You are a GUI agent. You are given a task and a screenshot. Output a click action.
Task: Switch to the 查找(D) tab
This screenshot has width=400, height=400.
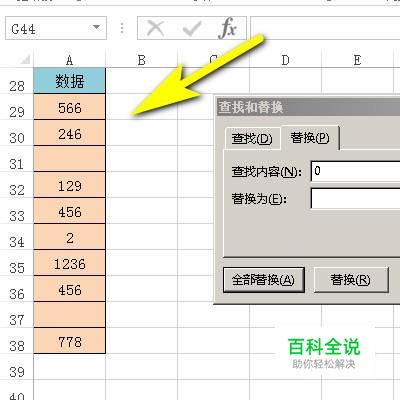(252, 138)
